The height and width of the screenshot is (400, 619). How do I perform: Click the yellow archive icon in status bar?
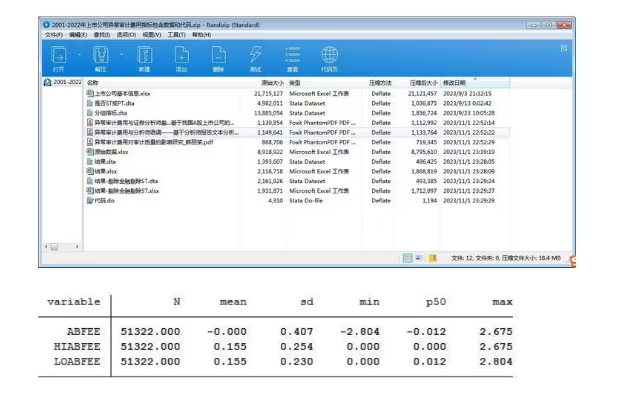click(x=433, y=258)
